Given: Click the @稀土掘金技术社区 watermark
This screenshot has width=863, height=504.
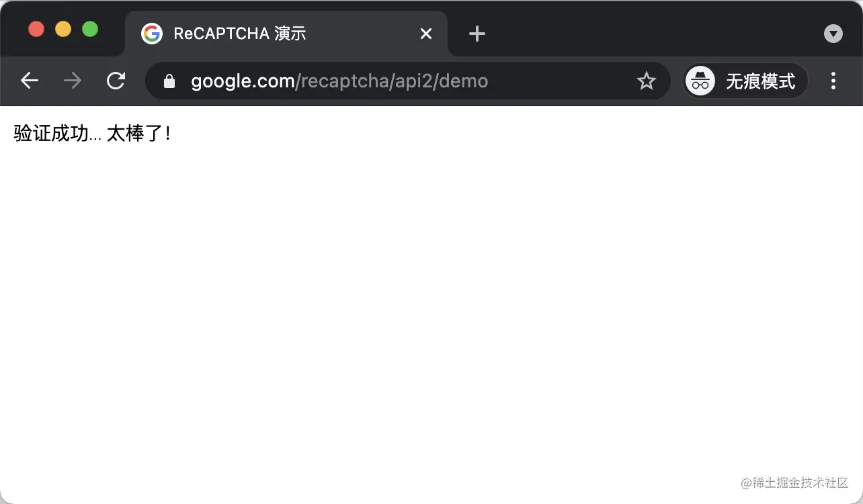Looking at the screenshot, I should [x=795, y=482].
